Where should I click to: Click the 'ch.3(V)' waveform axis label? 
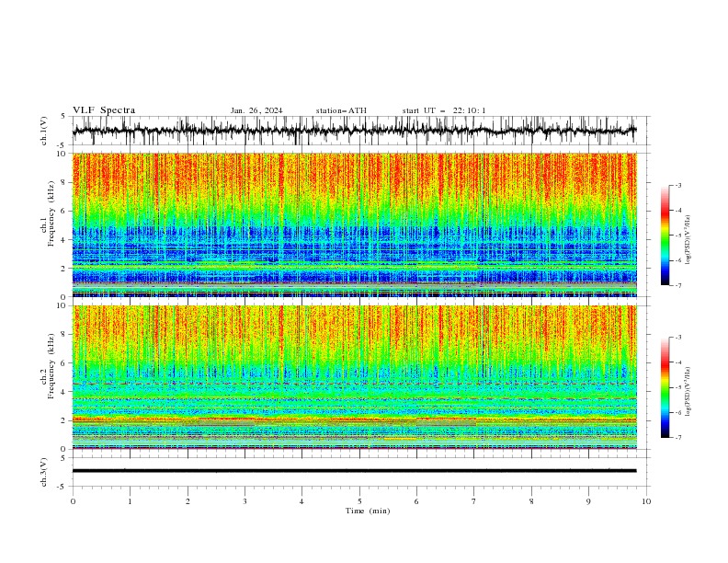(44, 472)
